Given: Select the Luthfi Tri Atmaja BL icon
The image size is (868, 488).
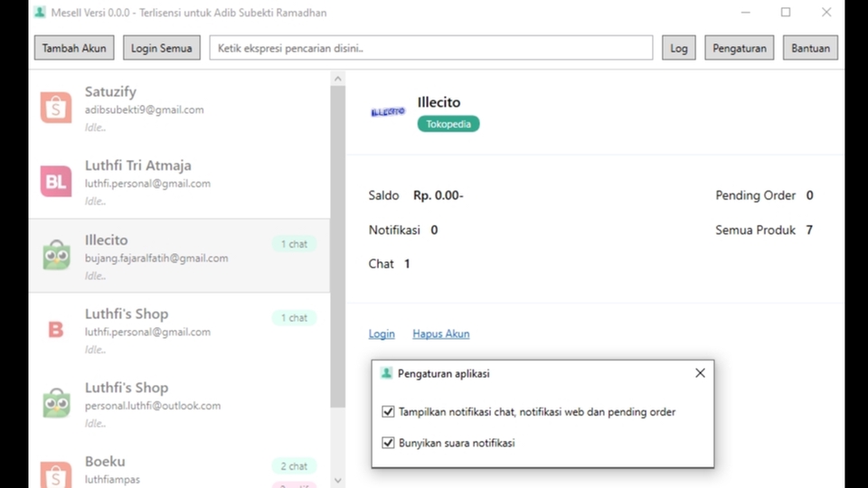Looking at the screenshot, I should coord(56,181).
